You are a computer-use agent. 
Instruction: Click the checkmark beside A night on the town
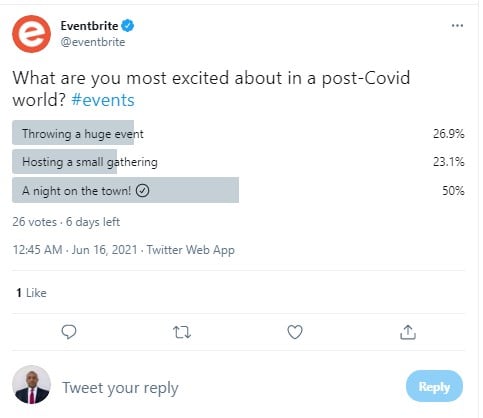click(143, 191)
